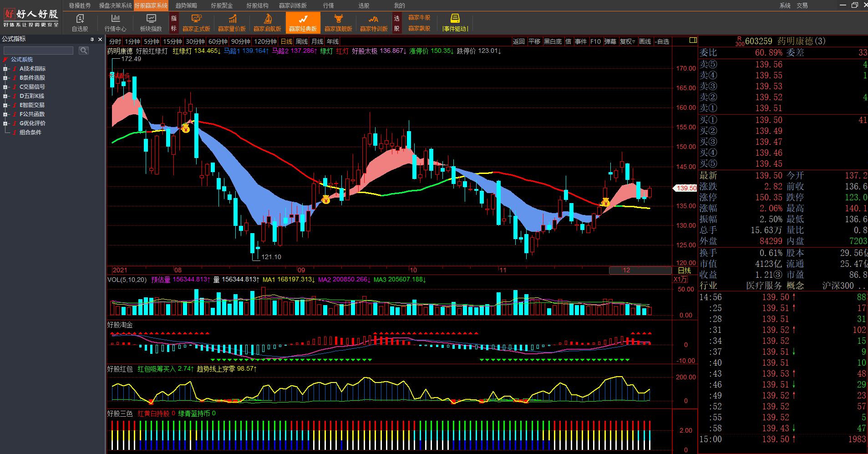Open the 事件驱动 event-driven icon

tap(455, 23)
